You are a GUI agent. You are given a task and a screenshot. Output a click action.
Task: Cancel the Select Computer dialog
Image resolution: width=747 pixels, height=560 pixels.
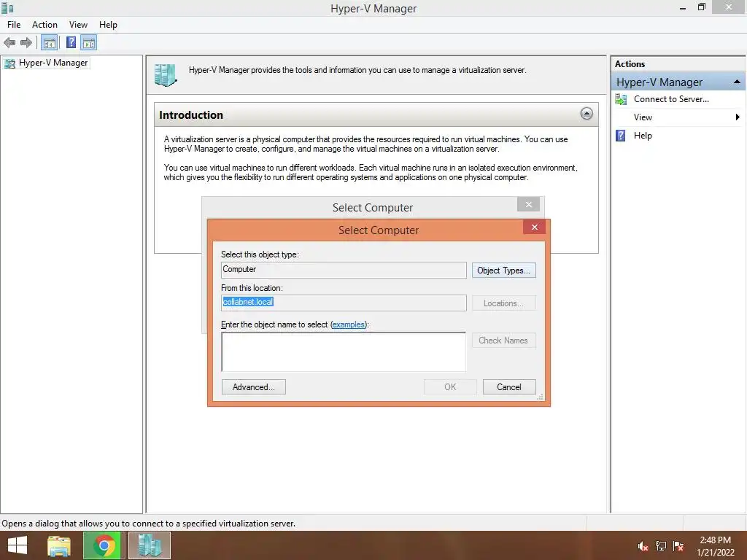[x=509, y=387]
